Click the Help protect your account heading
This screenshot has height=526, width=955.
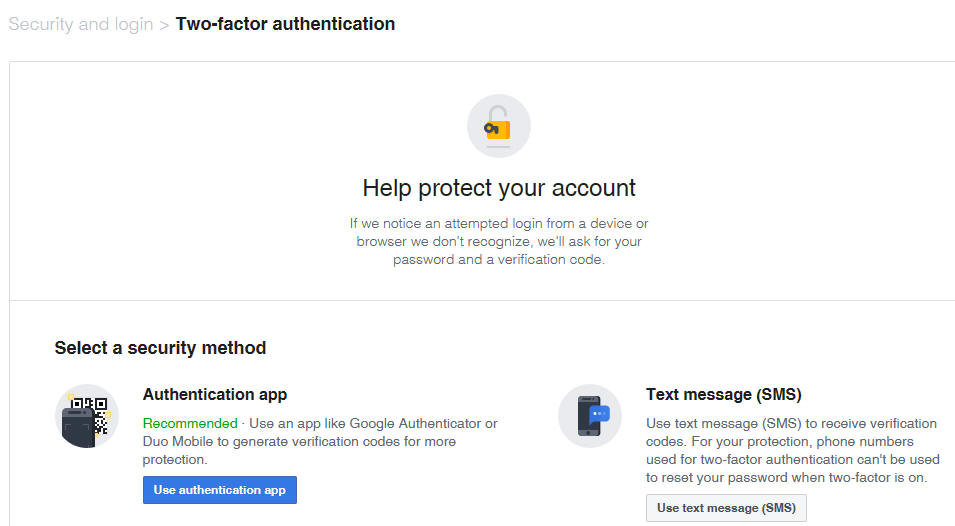point(499,188)
